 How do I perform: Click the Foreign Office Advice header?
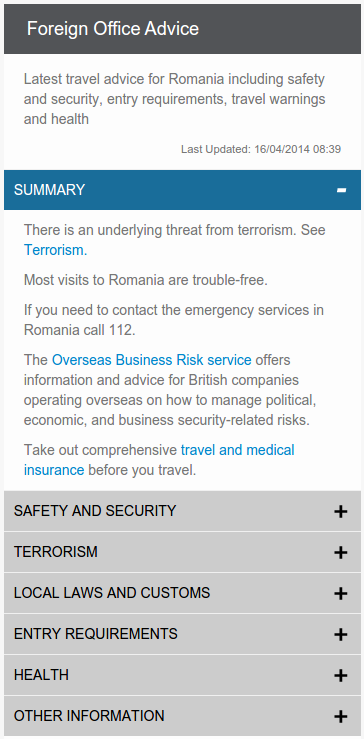(x=113, y=29)
